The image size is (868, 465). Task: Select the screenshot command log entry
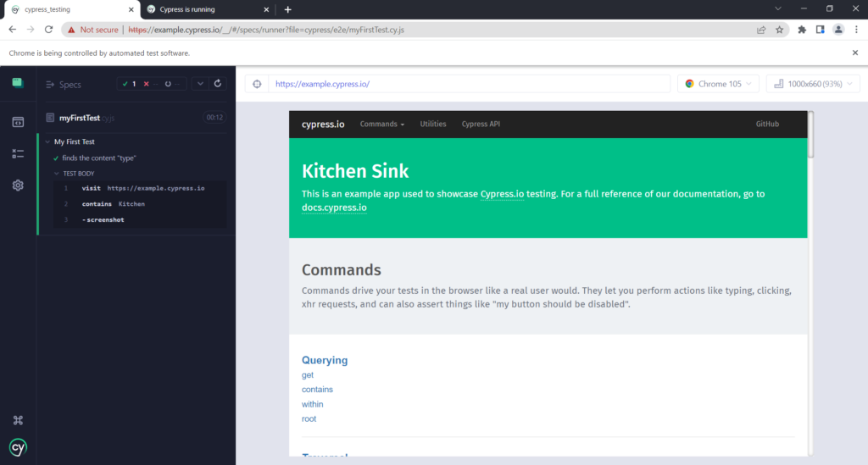point(140,219)
